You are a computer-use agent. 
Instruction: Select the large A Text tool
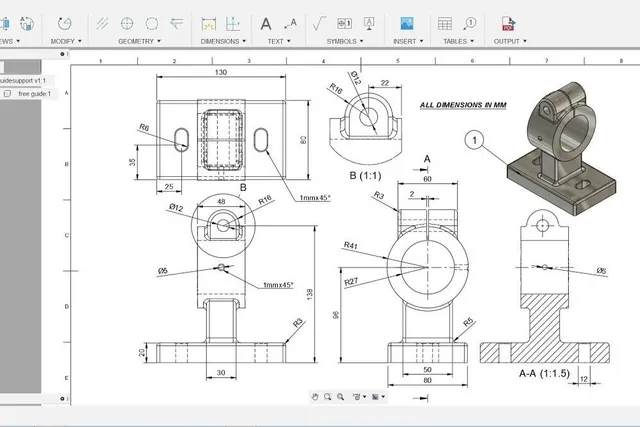pos(266,24)
